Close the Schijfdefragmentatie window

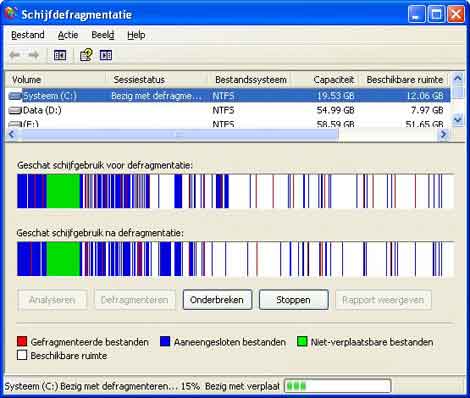[456, 14]
